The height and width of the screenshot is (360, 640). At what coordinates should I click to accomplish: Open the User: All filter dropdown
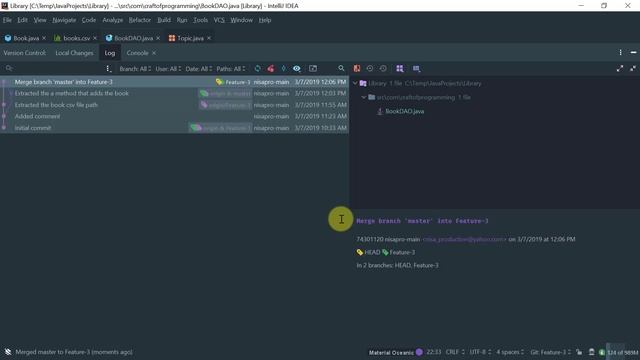pyautogui.click(x=167, y=69)
